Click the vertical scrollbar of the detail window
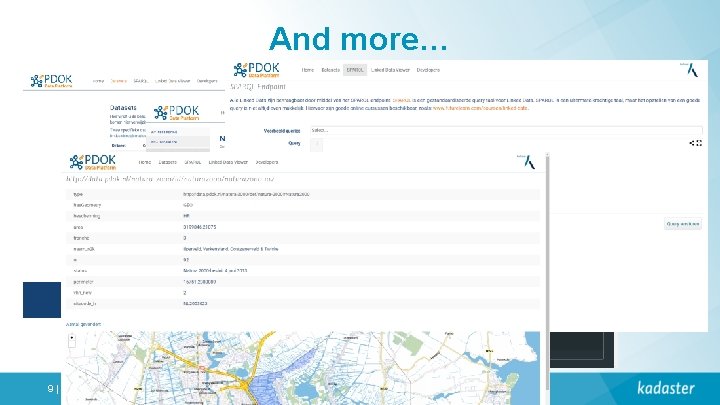The height and width of the screenshot is (405, 720). click(x=547, y=271)
